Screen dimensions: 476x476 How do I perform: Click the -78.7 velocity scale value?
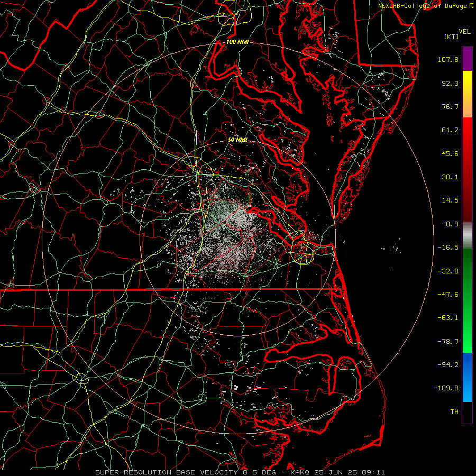tap(448, 342)
